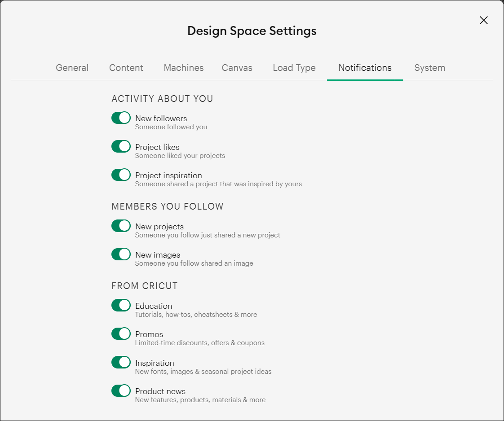504x421 pixels.
Task: Click the 'Project likes' label
Action: point(157,147)
